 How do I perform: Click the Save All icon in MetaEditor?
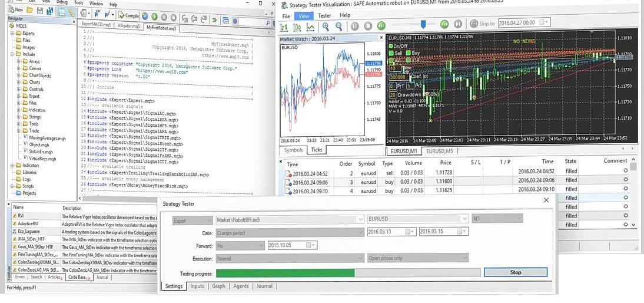coord(49,11)
